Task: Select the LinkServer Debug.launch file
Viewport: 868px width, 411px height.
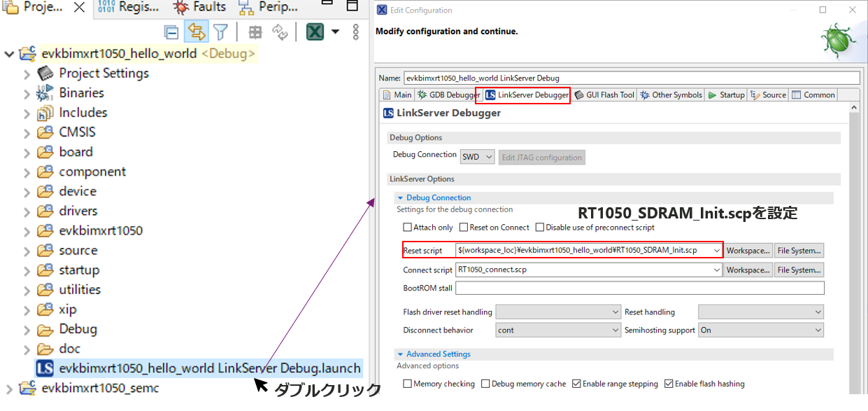Action: pos(199,368)
